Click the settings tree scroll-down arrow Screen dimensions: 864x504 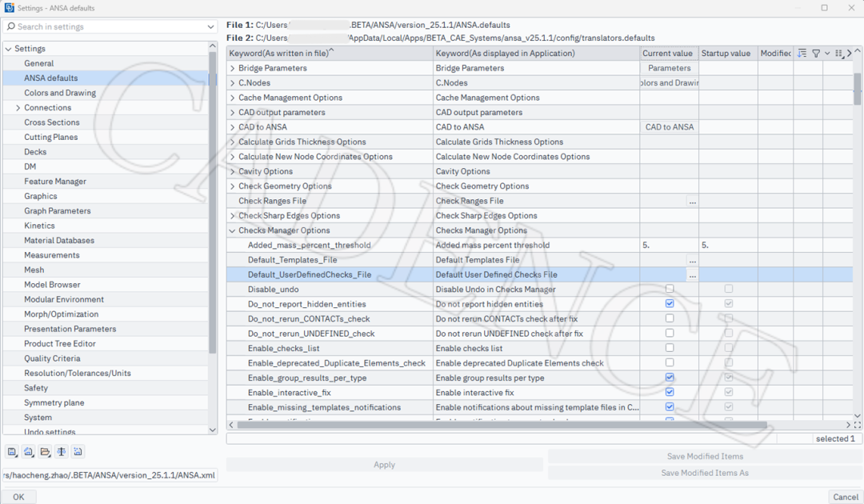(x=213, y=430)
